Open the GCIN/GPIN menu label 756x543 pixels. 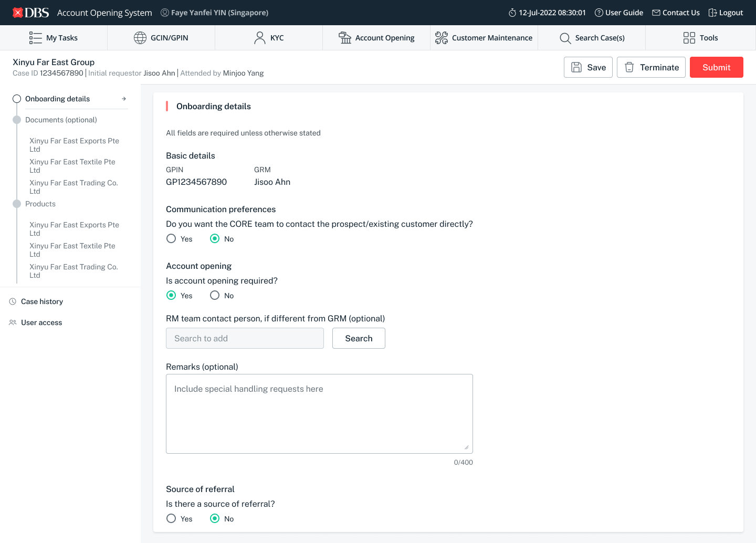pos(170,38)
